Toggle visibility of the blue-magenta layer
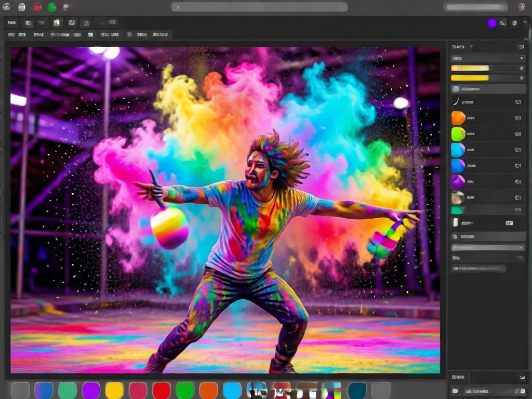The width and height of the screenshot is (532, 399). pyautogui.click(x=518, y=166)
